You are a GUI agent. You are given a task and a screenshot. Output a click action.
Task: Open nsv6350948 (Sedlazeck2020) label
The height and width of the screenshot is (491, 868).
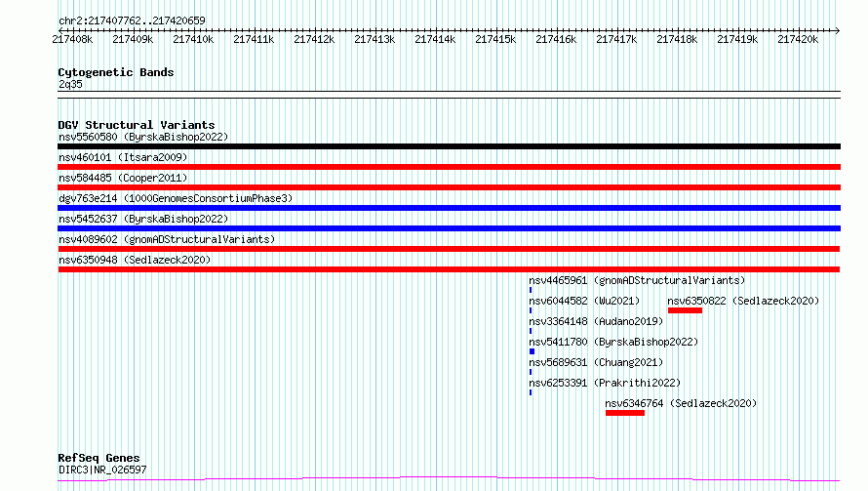click(x=135, y=260)
